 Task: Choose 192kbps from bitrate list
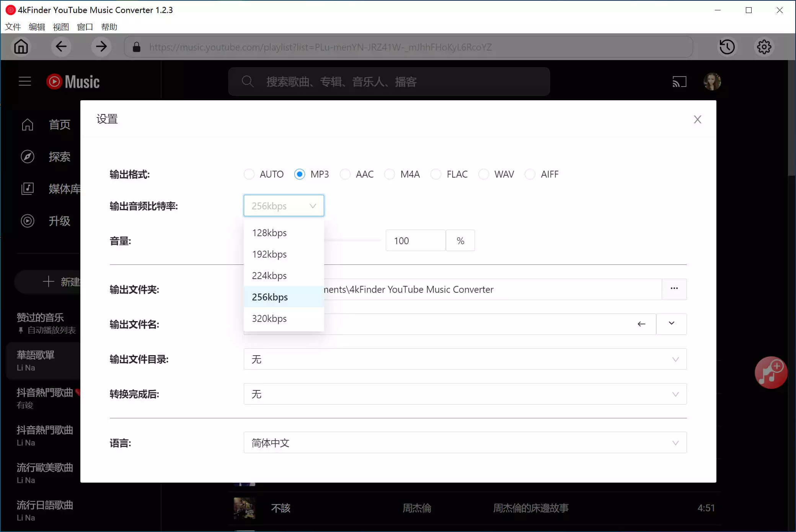point(284,254)
